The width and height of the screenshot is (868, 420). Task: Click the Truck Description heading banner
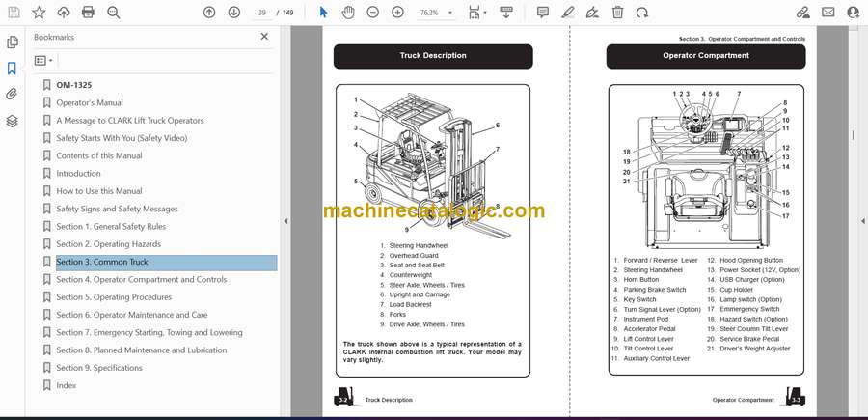click(433, 56)
